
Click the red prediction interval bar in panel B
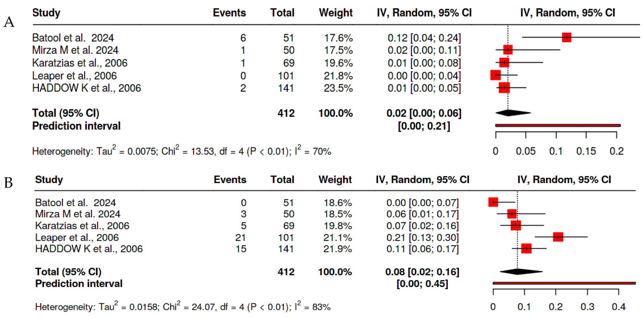tap(564, 283)
